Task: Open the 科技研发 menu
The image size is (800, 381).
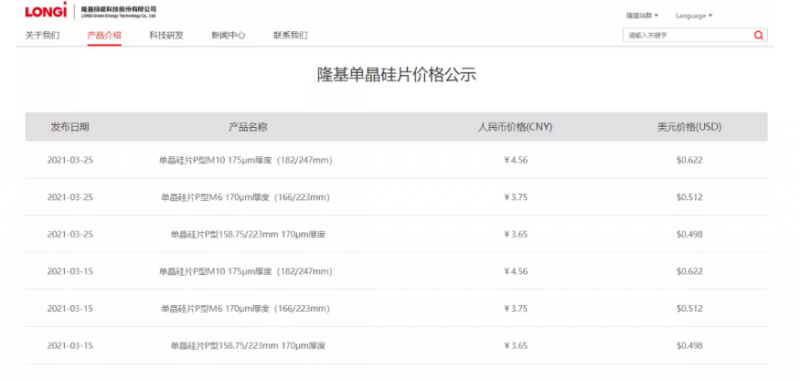Action: (166, 35)
